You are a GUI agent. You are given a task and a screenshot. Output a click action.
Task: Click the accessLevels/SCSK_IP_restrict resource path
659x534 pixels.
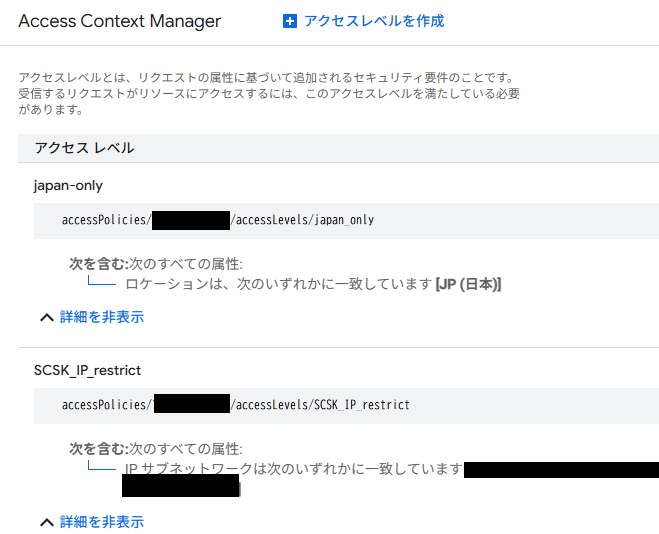(x=320, y=405)
